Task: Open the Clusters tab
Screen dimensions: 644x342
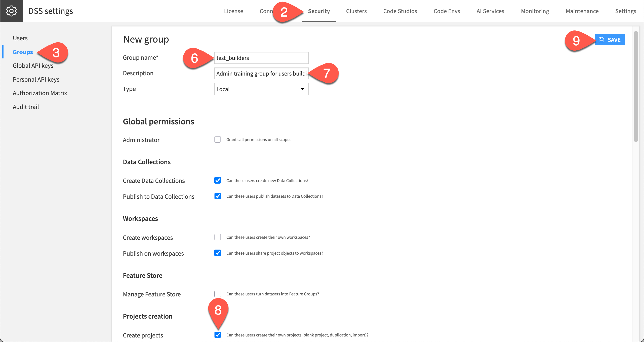Action: (x=356, y=11)
